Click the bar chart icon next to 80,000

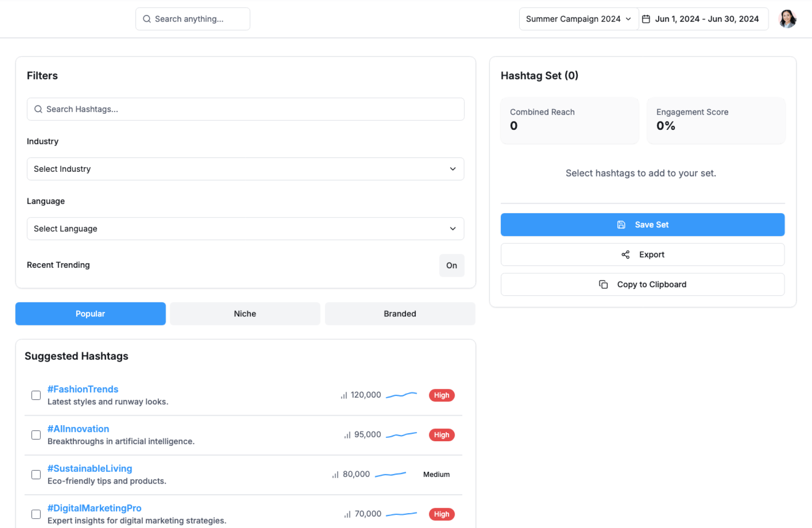(335, 475)
